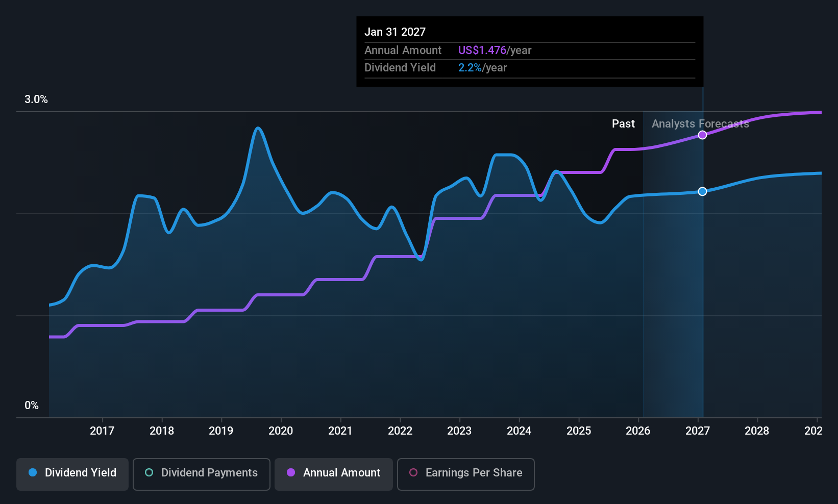Click the 2017 x-axis label
Screen dimensions: 838x504
(102, 431)
